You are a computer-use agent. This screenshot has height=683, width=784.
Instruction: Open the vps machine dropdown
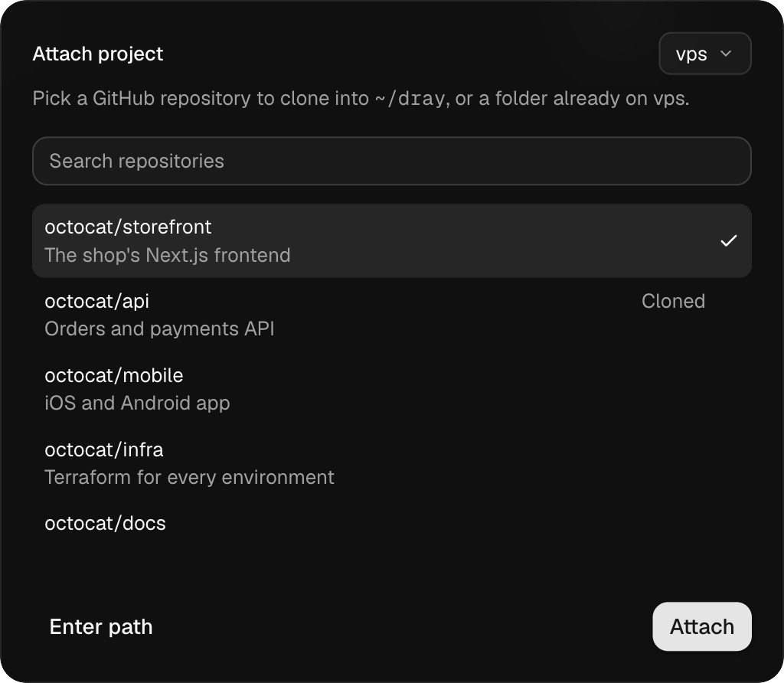coord(705,54)
